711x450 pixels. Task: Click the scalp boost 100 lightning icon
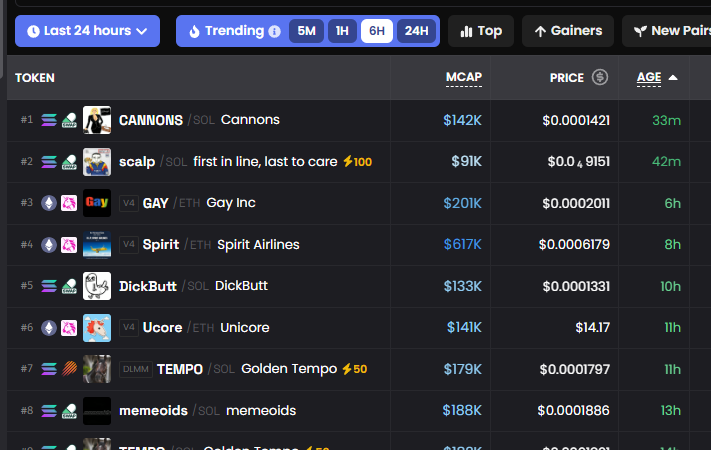(x=348, y=161)
